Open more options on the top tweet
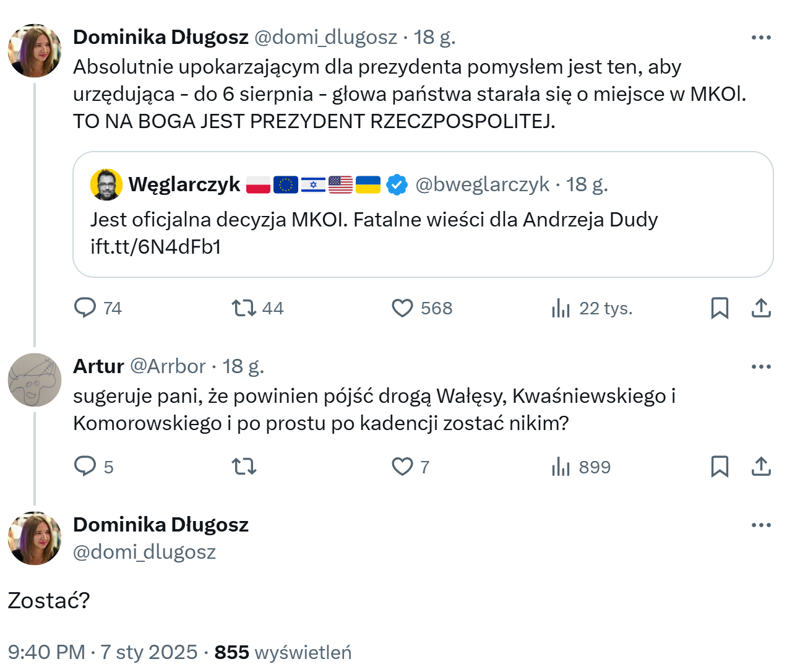 pyautogui.click(x=761, y=38)
